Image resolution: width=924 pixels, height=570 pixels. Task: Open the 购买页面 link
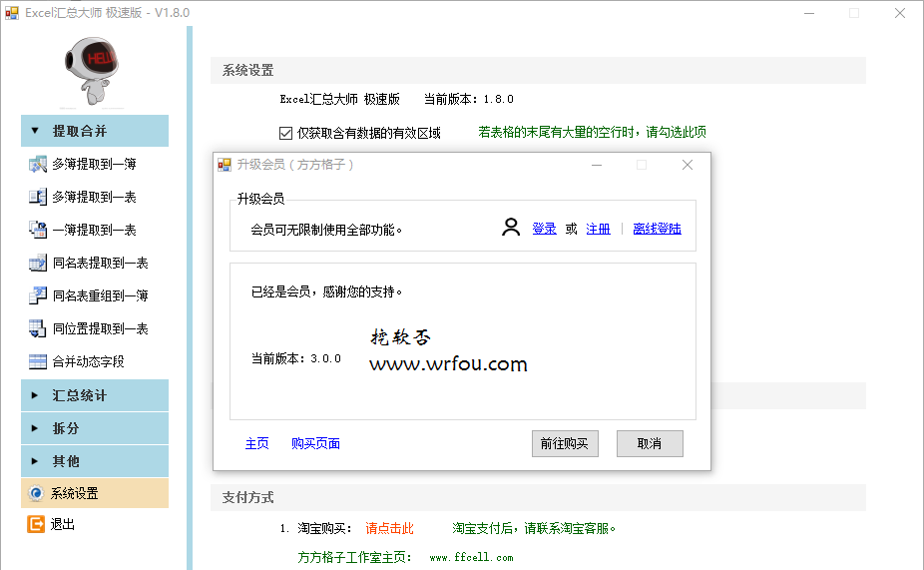[315, 443]
